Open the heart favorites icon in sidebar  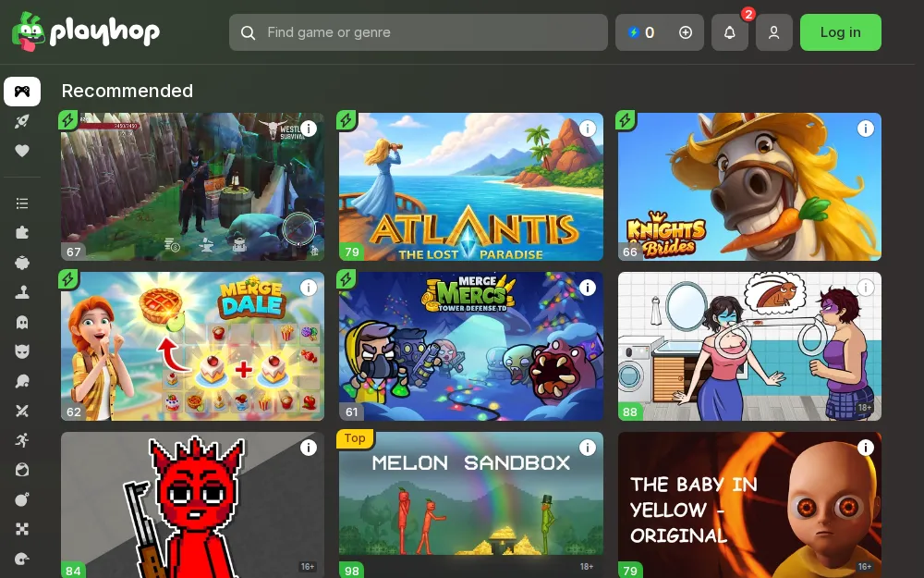tap(22, 151)
